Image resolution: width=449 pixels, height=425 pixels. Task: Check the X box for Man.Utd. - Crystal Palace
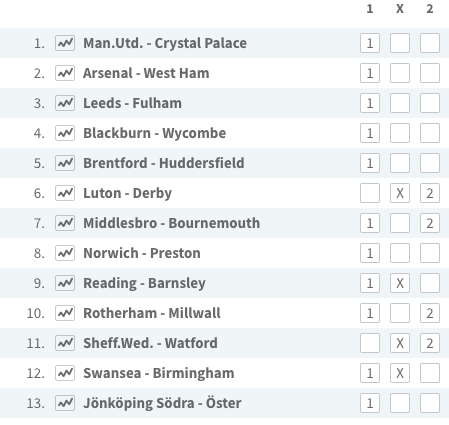coord(400,43)
